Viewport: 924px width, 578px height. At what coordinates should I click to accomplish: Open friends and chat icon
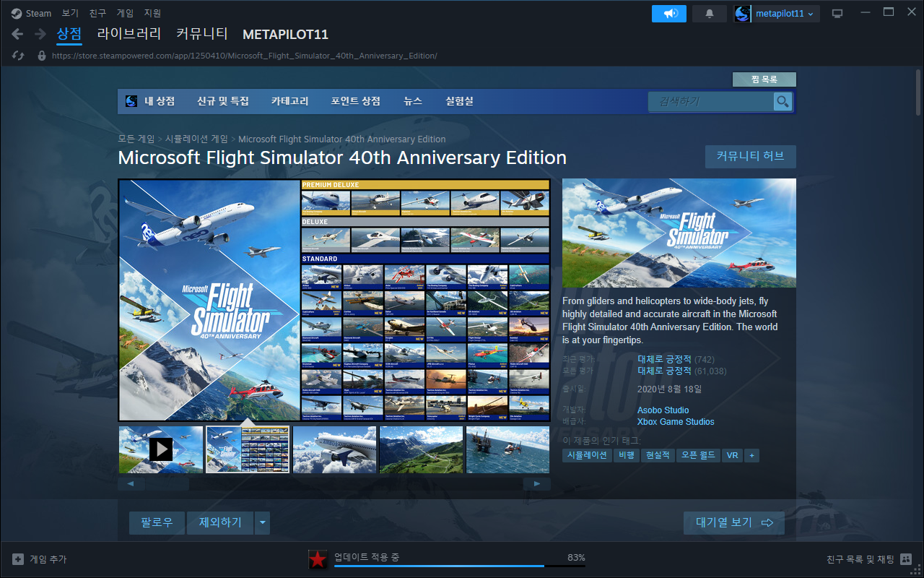(x=906, y=559)
